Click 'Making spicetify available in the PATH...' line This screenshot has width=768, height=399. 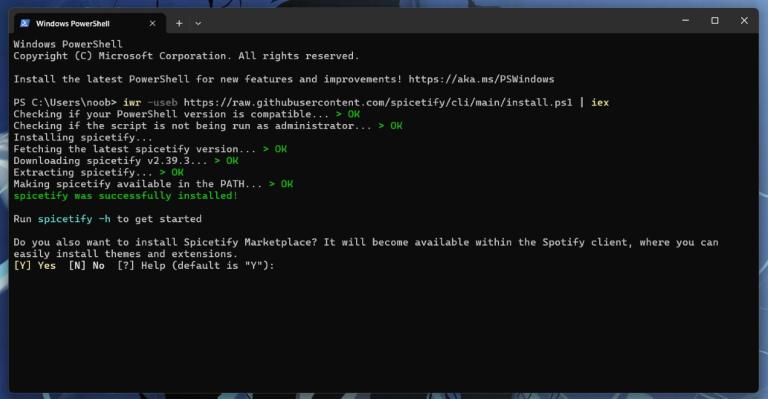[x=153, y=184]
